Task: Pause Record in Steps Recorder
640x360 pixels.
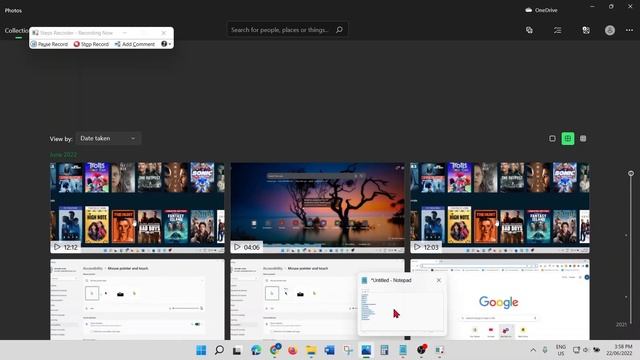Action: pos(49,44)
